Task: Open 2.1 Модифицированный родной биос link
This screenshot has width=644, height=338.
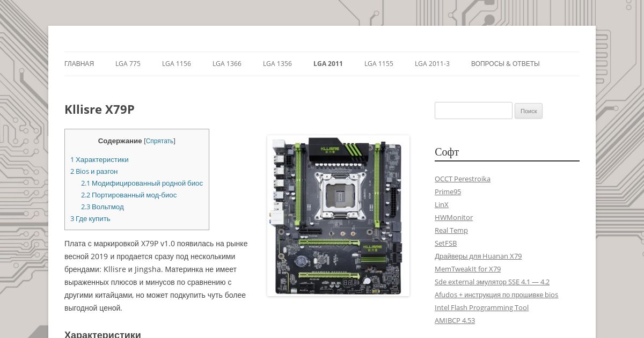Action: (142, 183)
